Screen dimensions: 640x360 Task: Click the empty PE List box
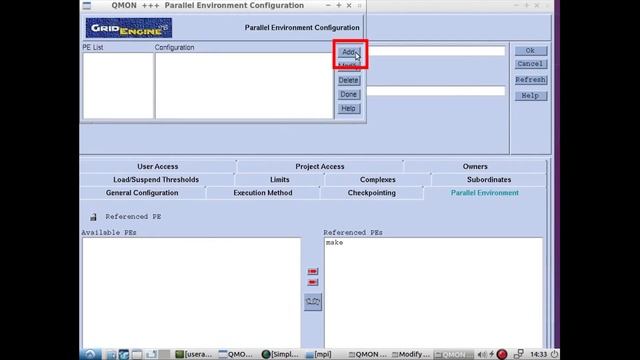pos(118,86)
